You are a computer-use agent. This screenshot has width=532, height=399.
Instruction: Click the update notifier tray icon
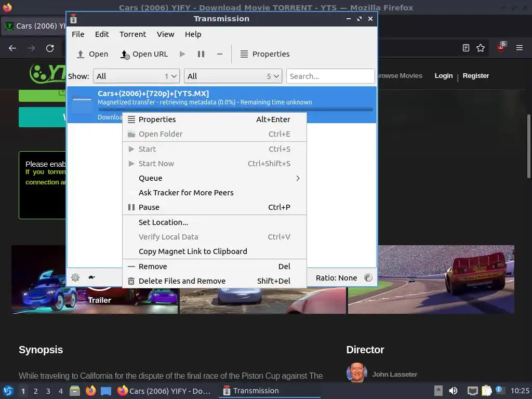[x=500, y=391]
